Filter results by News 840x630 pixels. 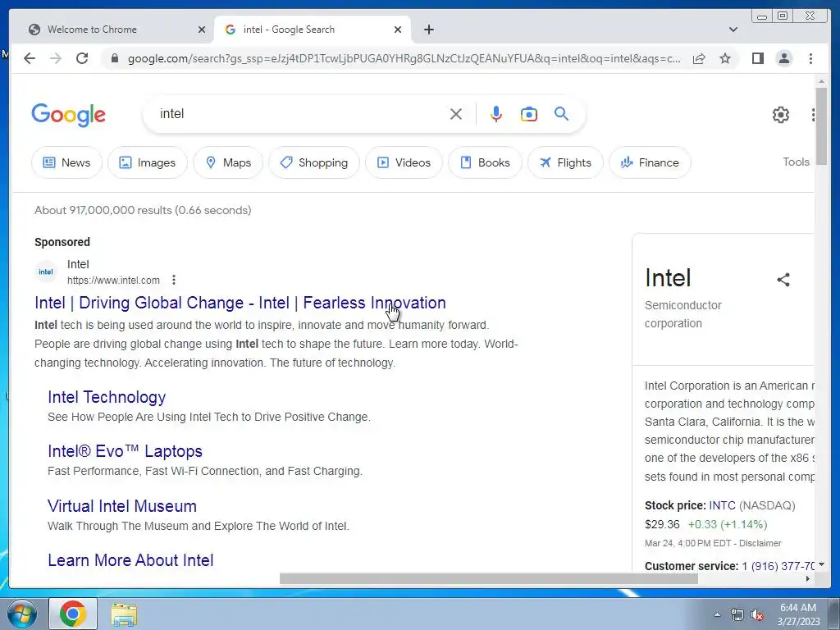pos(66,162)
